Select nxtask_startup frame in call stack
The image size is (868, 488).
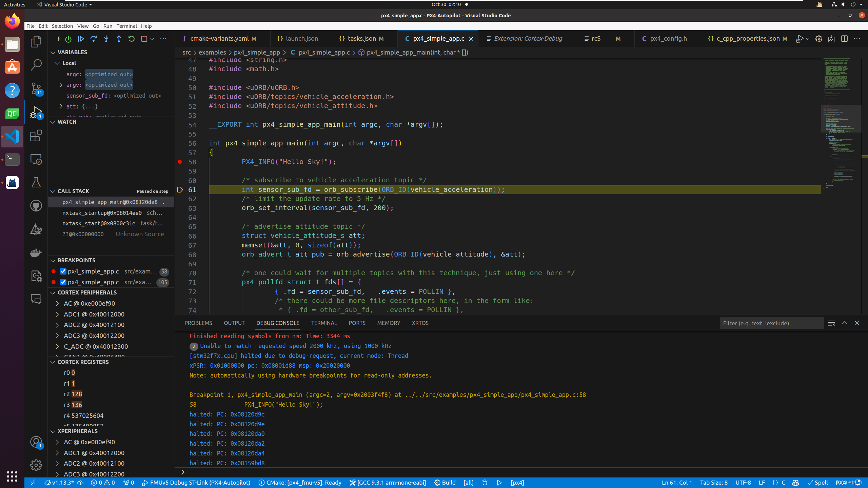111,213
